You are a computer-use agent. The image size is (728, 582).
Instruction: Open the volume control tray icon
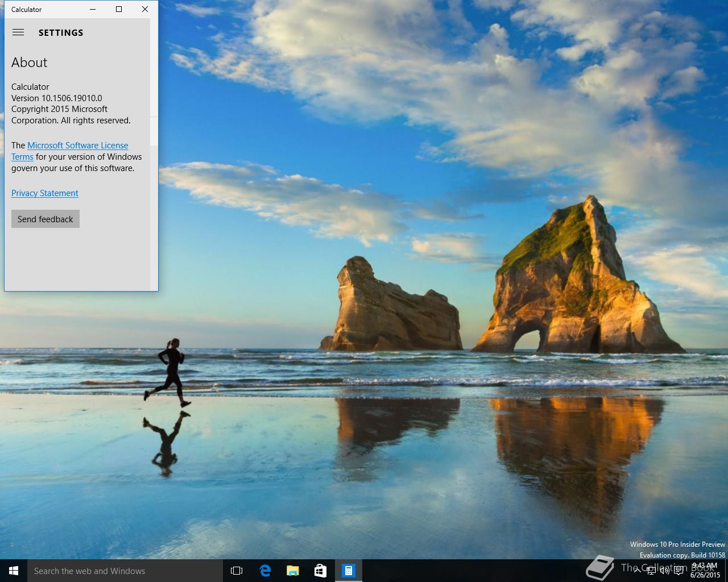click(665, 571)
